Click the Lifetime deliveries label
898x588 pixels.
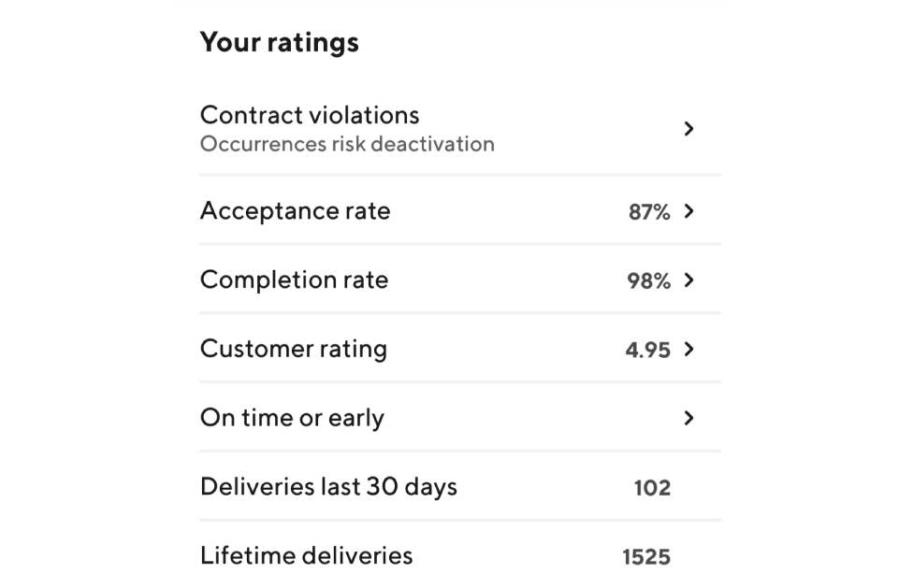tap(307, 555)
